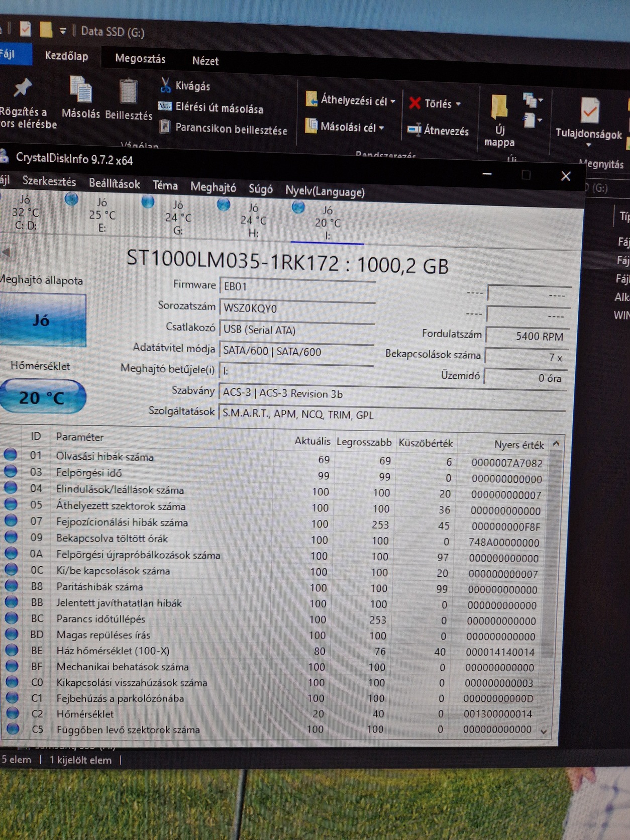The width and height of the screenshot is (630, 840).
Task: Open the Kezdőlap ribbon tab
Action: 67,56
